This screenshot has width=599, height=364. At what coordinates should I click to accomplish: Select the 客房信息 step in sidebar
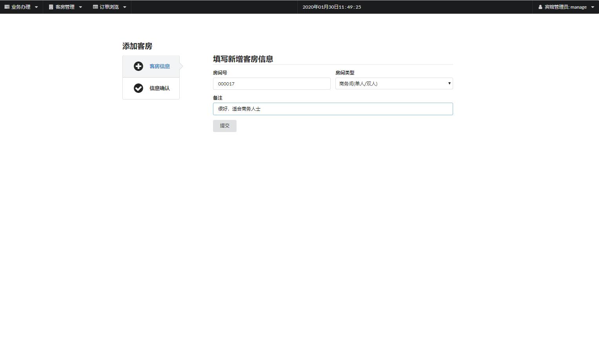coord(159,66)
